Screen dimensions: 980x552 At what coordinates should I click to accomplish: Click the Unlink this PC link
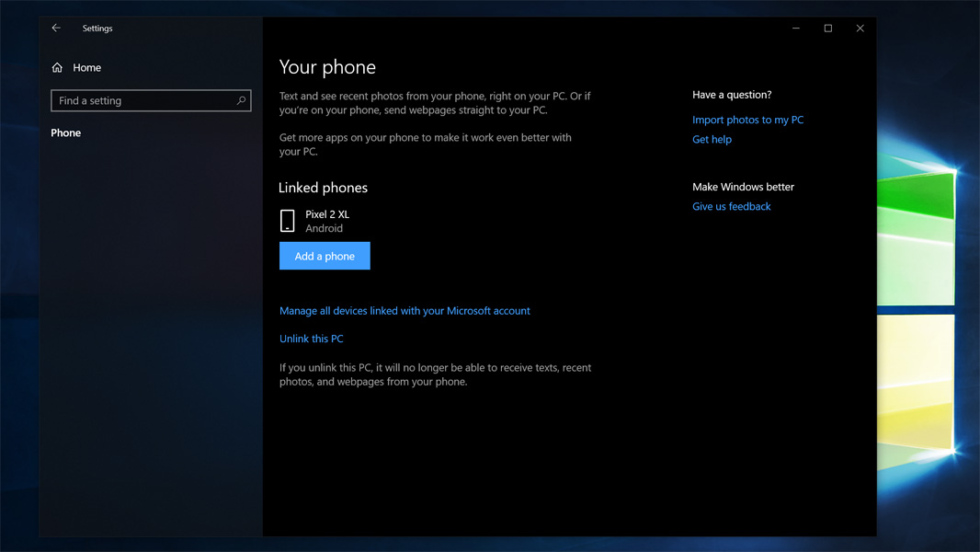click(x=312, y=339)
